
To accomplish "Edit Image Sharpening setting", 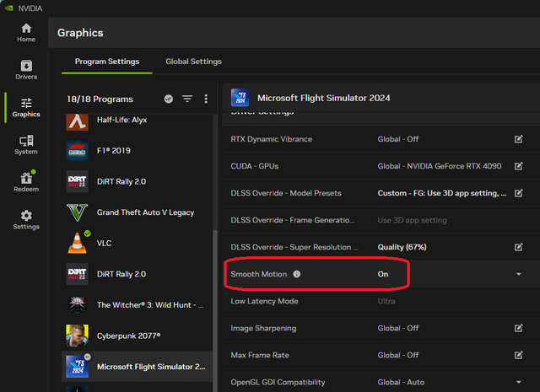I will (519, 328).
